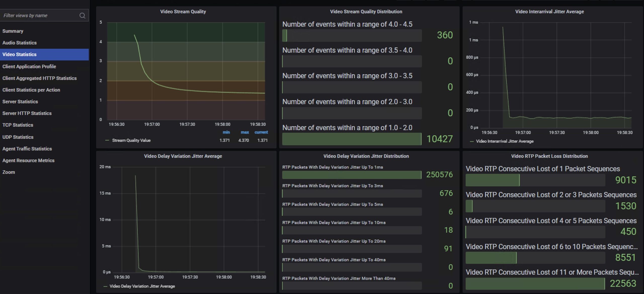This screenshot has width=644, height=294.
Task: Open the Summary view
Action: point(13,31)
